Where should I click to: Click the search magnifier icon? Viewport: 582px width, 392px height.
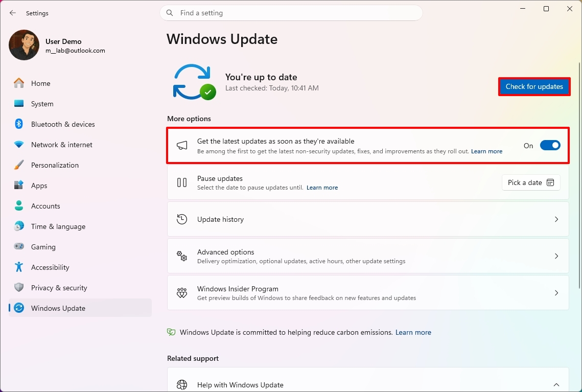click(x=170, y=13)
